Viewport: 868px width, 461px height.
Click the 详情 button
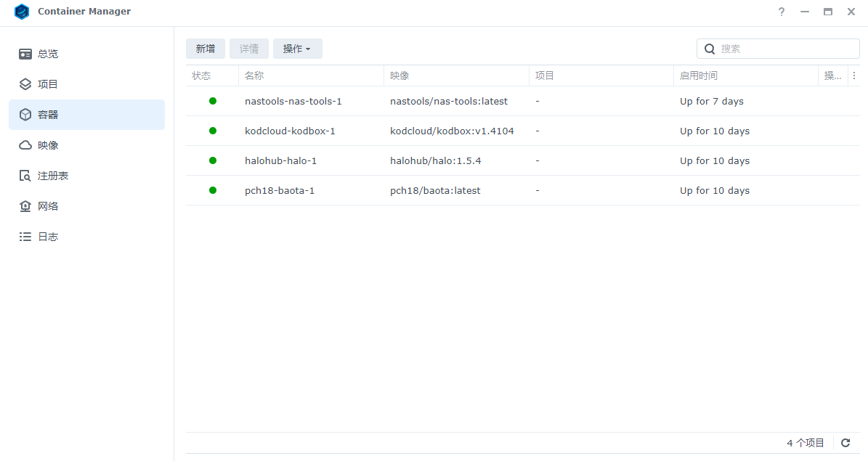pos(249,49)
